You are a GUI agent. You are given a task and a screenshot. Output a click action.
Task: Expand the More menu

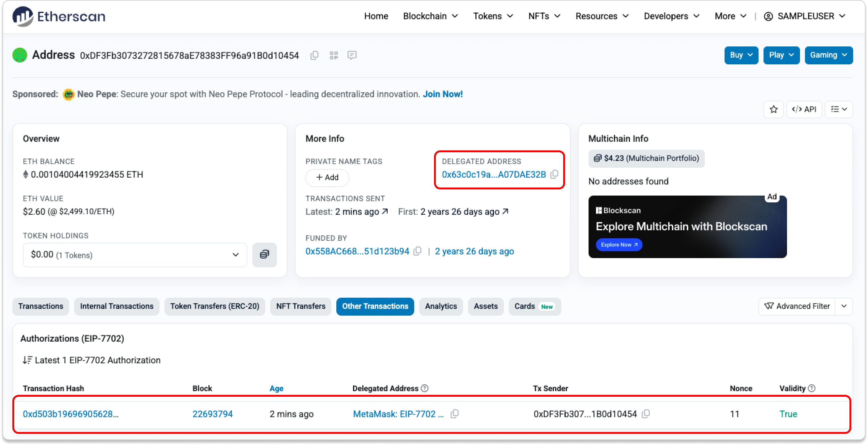[730, 16]
